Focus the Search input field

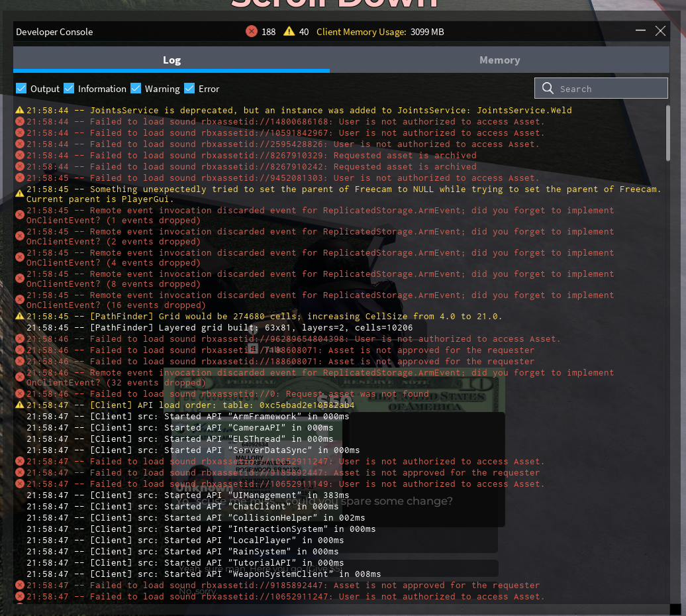point(609,88)
